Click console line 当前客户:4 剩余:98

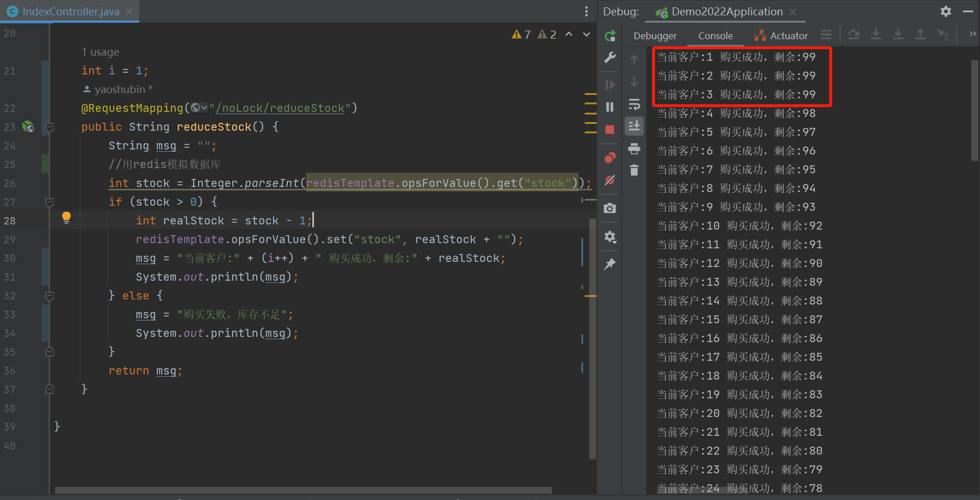click(736, 114)
